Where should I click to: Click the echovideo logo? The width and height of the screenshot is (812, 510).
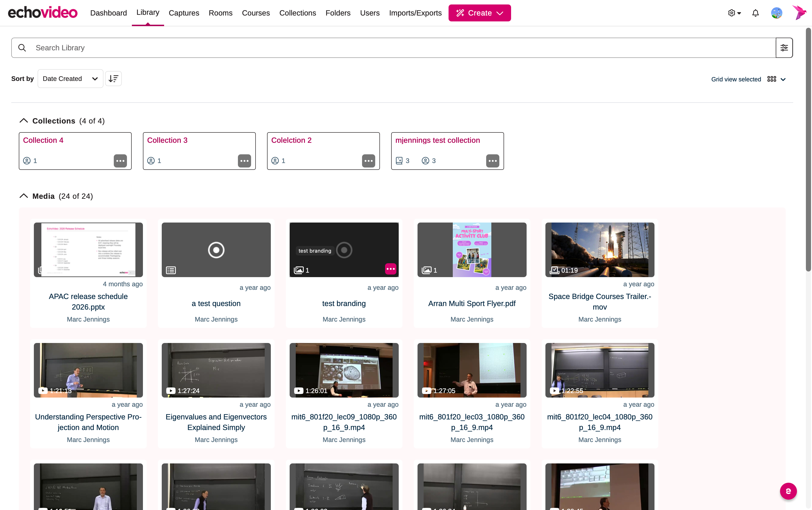pos(43,13)
